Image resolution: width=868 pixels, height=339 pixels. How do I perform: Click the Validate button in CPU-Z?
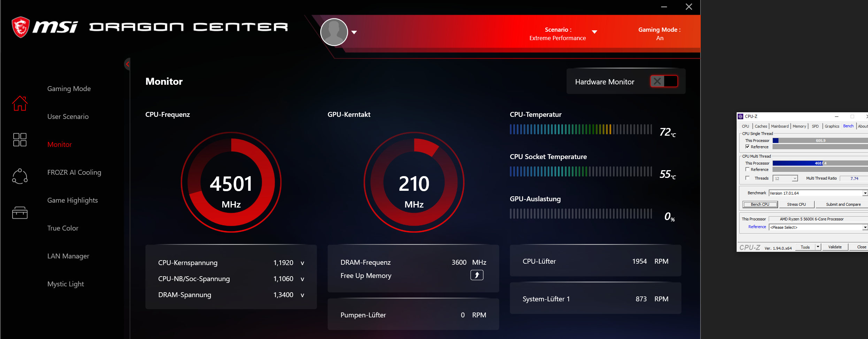835,247
